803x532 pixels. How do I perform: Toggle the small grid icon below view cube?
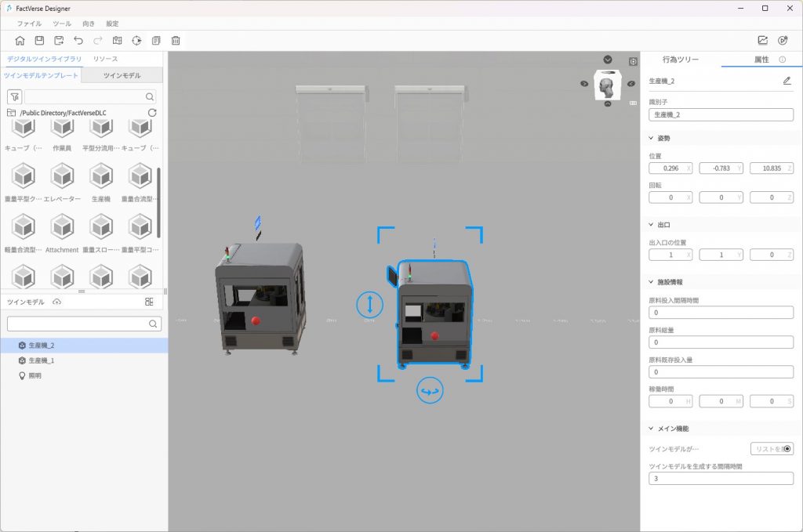(633, 101)
